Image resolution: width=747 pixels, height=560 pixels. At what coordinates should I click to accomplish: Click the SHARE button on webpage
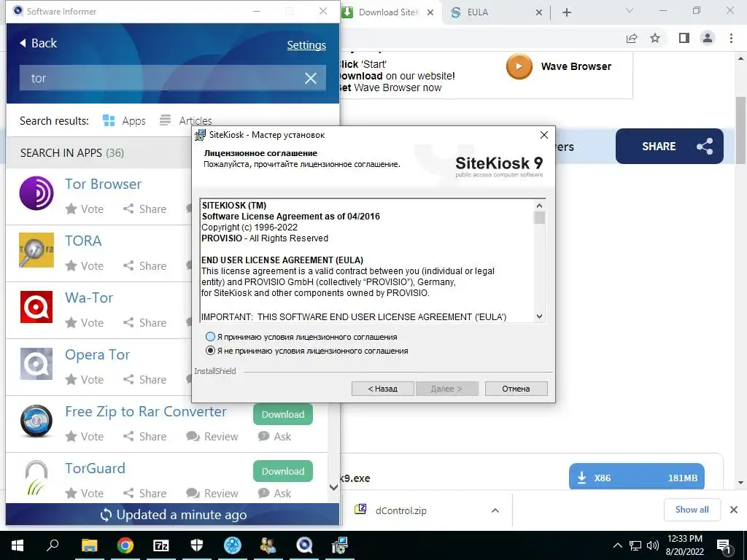(670, 146)
